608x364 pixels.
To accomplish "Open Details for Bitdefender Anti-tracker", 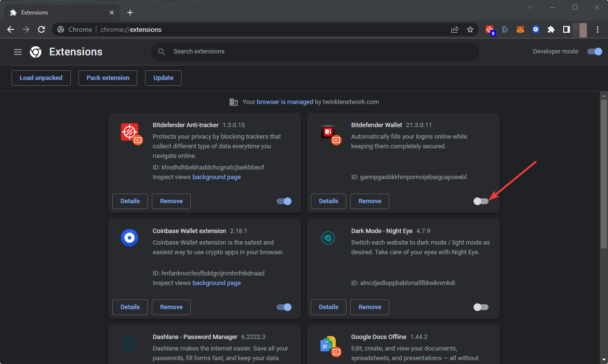I will pyautogui.click(x=130, y=201).
